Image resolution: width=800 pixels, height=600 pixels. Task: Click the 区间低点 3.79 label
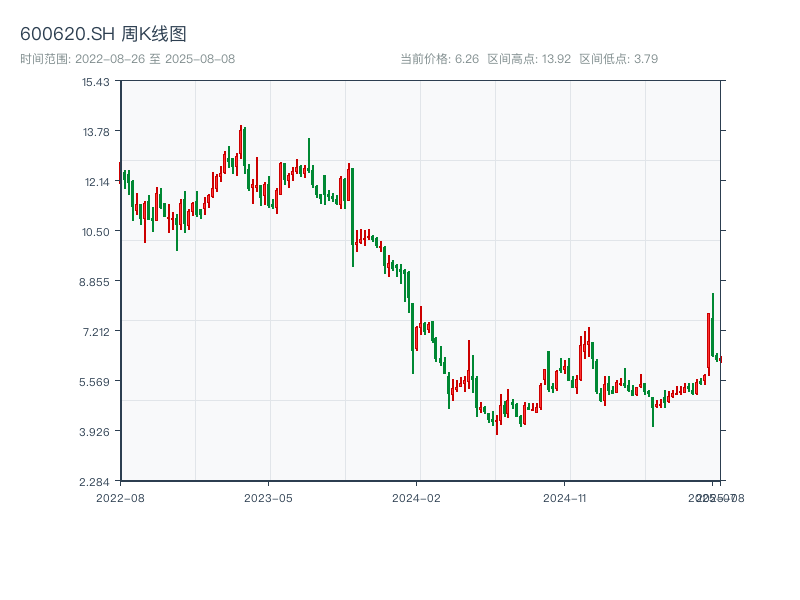click(x=618, y=59)
